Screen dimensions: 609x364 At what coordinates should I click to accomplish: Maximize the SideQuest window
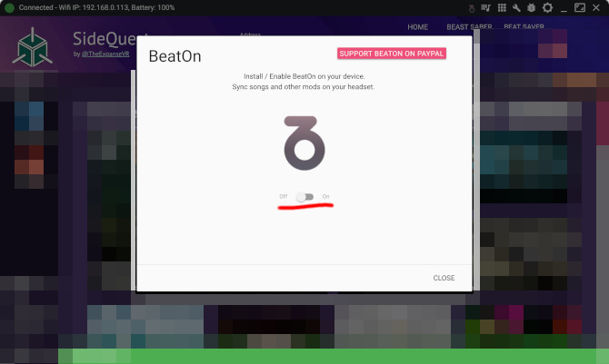580,8
